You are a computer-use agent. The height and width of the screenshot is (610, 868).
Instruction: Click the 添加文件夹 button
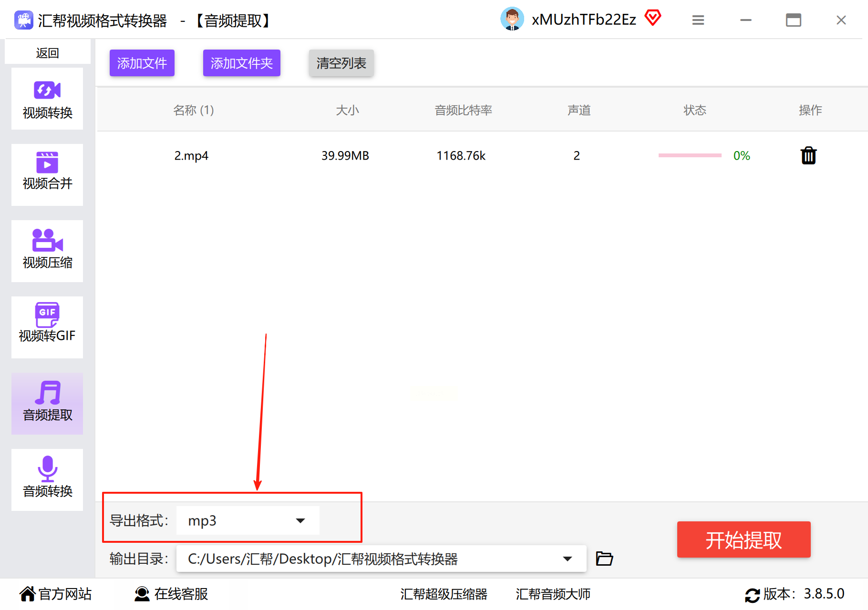click(x=242, y=63)
